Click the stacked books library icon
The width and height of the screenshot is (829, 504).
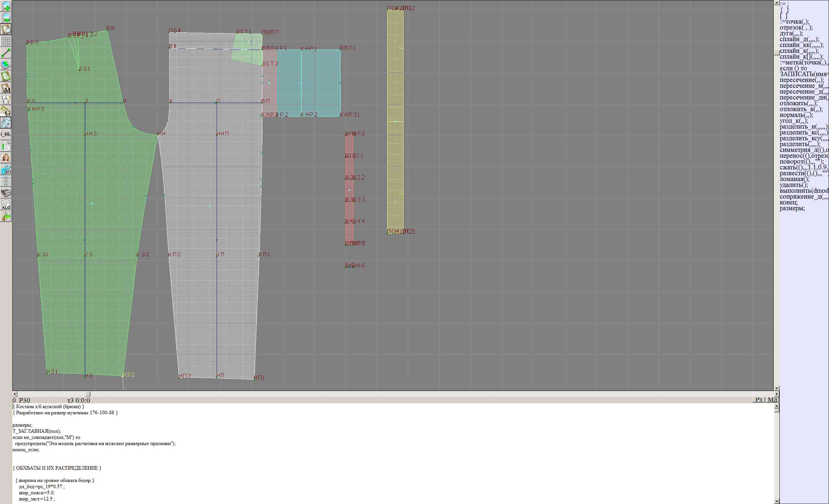[x=6, y=193]
